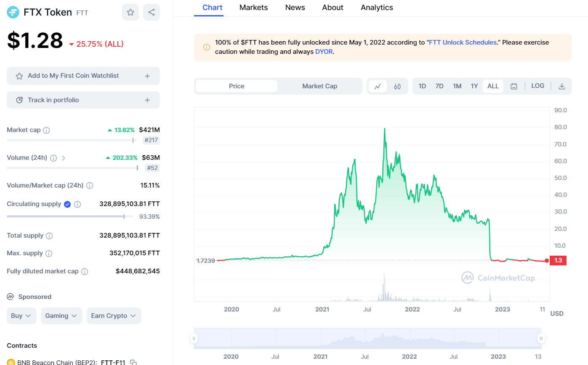This screenshot has width=588, height=365.
Task: Click the chart peak near 80
Action: pyautogui.click(x=385, y=129)
